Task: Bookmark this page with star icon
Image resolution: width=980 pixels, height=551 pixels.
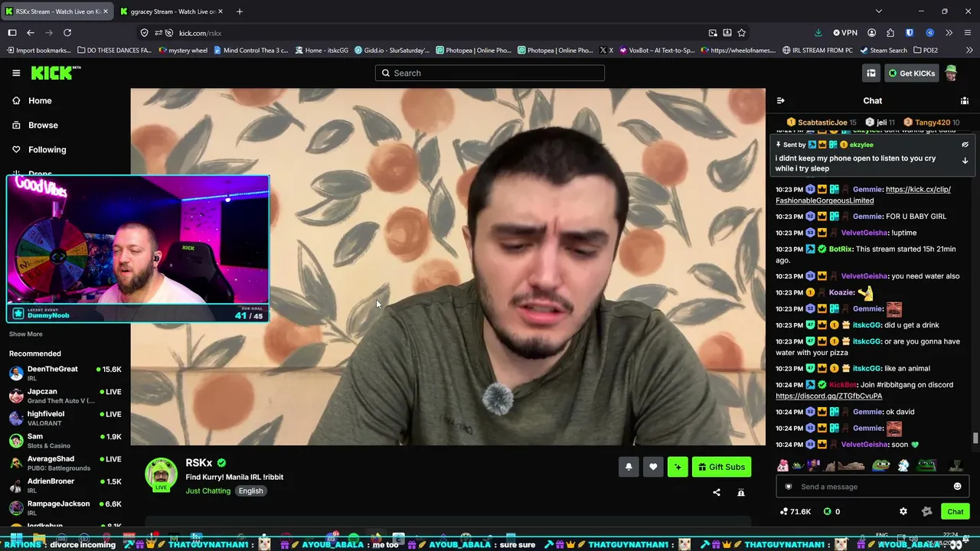Action: point(741,33)
